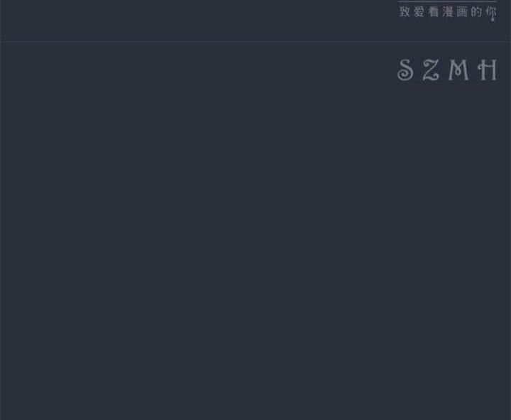Click the horizontal divider line under the header
Screen dimensions: 511x420
tap(255, 41)
